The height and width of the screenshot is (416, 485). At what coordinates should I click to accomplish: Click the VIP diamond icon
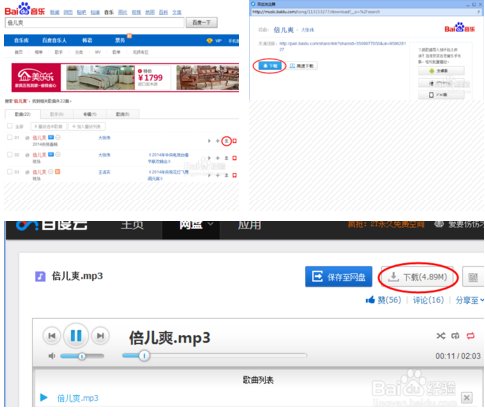[209, 41]
